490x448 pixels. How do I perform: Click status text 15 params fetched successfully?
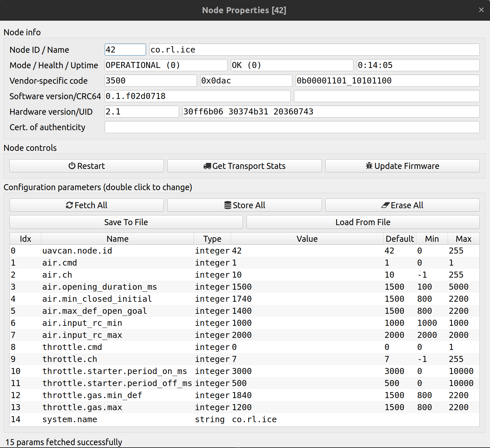(64, 442)
